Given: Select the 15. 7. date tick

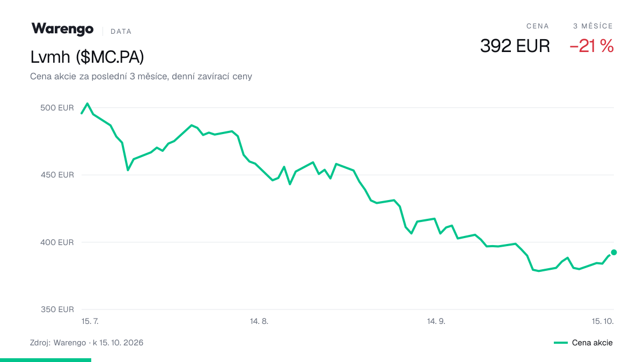Looking at the screenshot, I should coord(90,321).
